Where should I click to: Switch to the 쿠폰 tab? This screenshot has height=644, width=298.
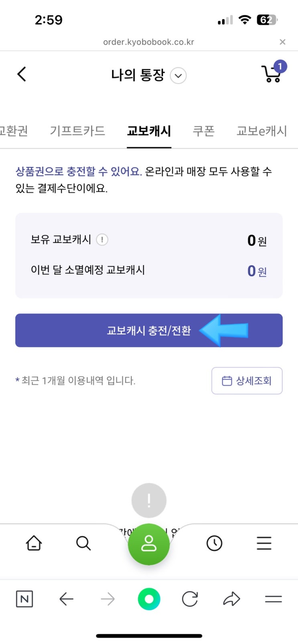point(204,131)
